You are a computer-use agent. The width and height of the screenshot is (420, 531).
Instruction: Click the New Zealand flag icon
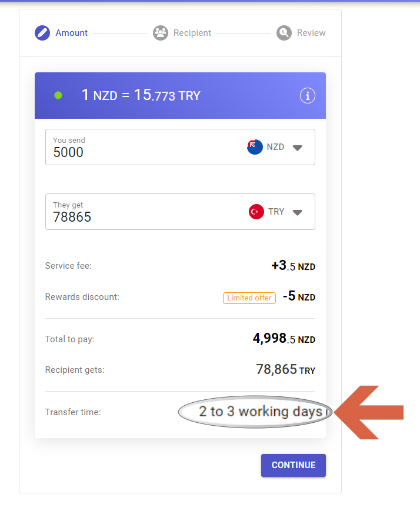pos(255,147)
